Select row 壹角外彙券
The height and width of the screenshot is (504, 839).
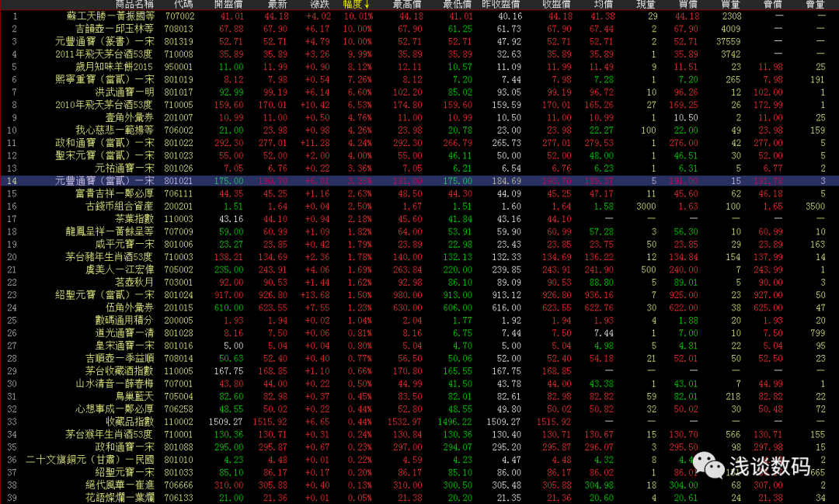tap(419, 118)
